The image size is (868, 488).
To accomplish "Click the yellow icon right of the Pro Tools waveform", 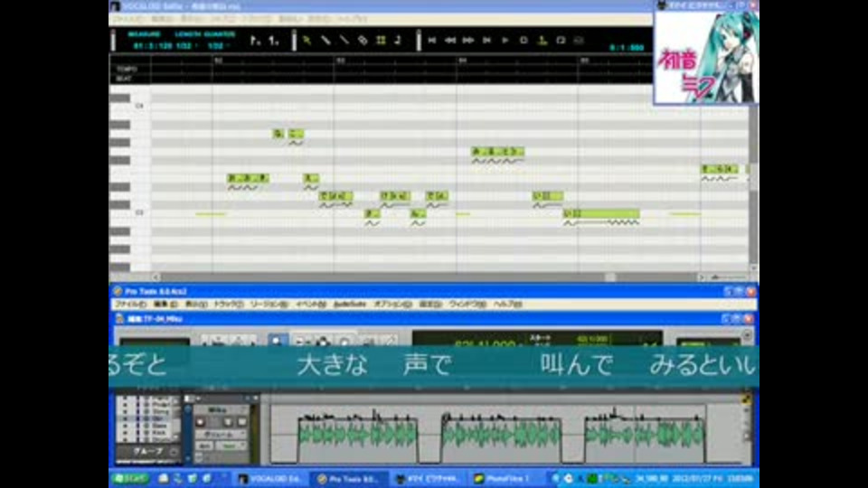I will pos(746,399).
